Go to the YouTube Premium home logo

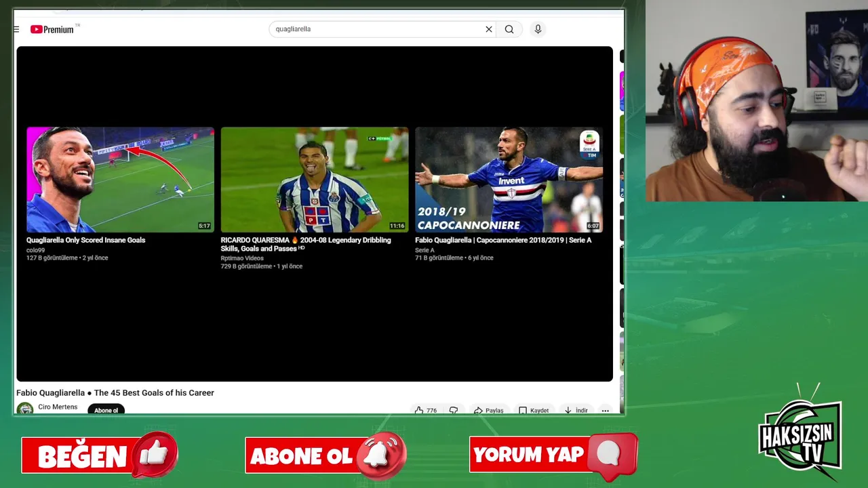pyautogui.click(x=52, y=29)
